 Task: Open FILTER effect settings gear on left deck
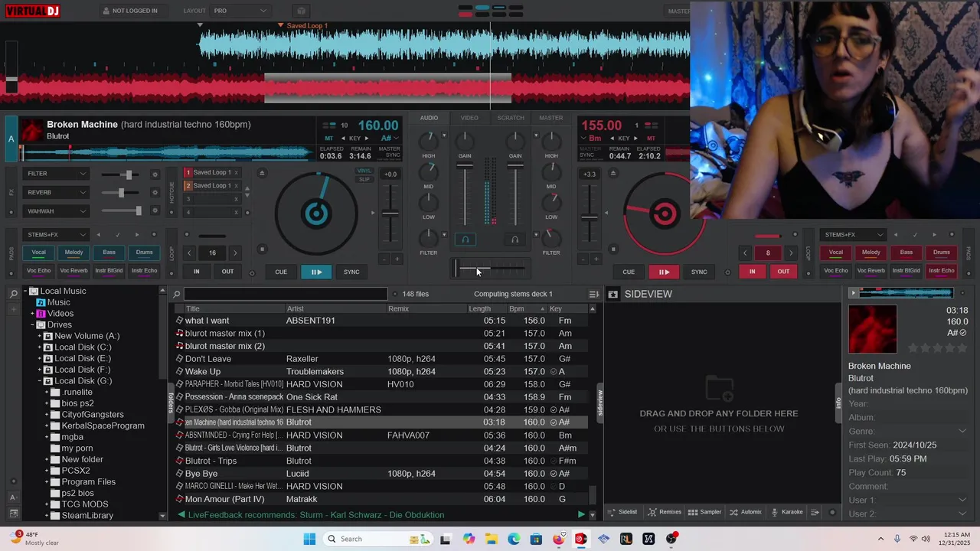[155, 174]
